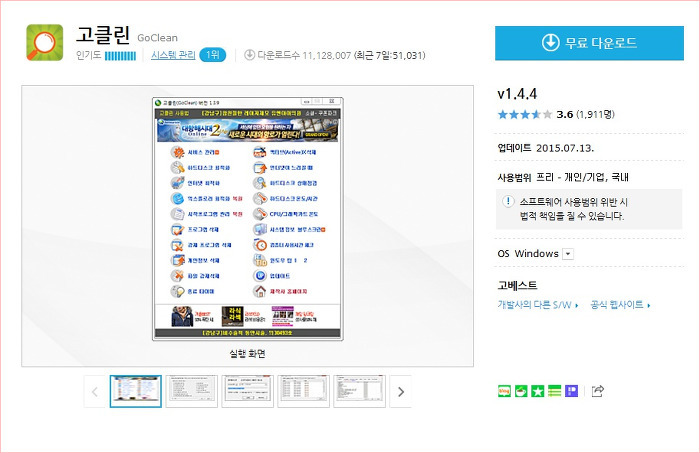Viewport: 700px width, 453px height.
Task: Click the download count arrow icon
Action: click(249, 55)
